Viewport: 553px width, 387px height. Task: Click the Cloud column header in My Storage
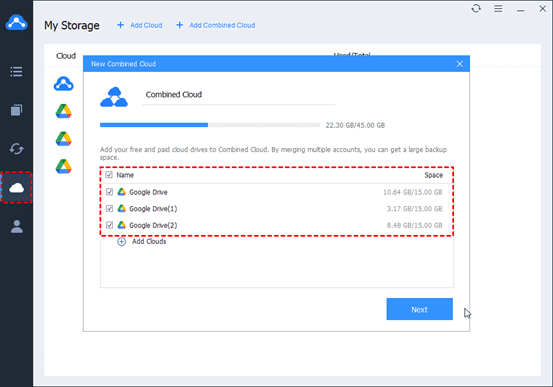pyautogui.click(x=66, y=56)
